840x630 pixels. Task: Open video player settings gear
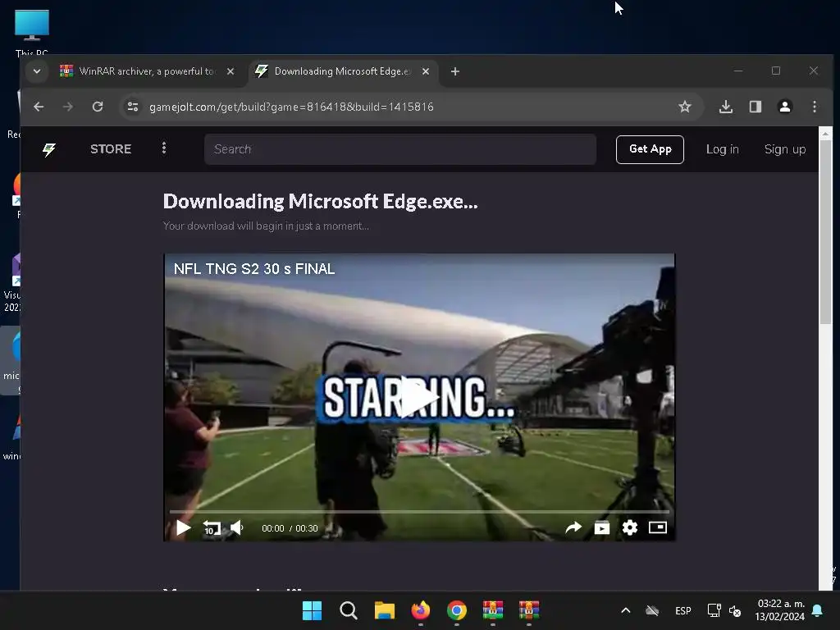pyautogui.click(x=630, y=527)
